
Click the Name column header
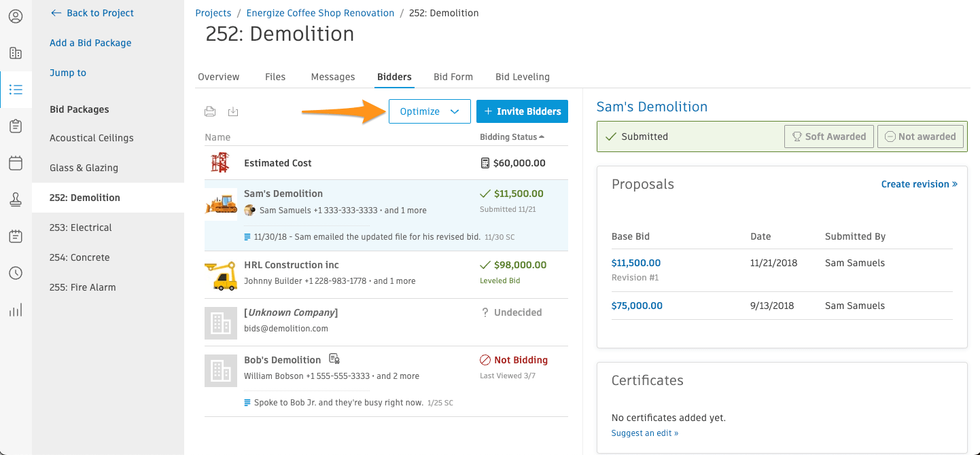217,137
